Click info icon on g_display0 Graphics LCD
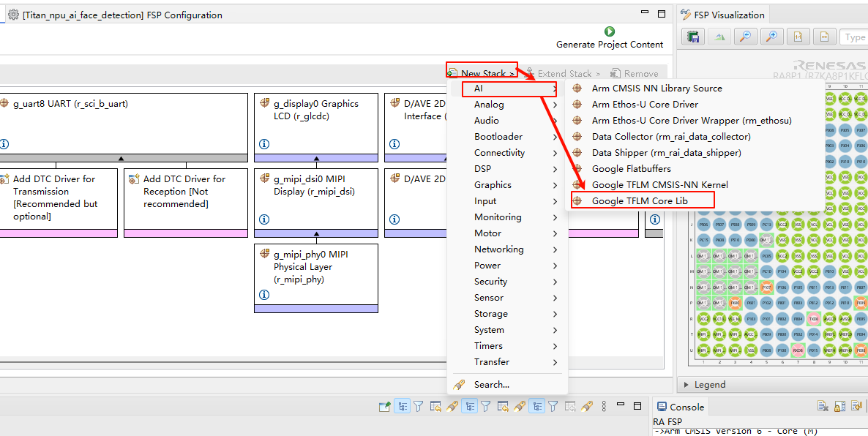868x436 pixels. [264, 144]
